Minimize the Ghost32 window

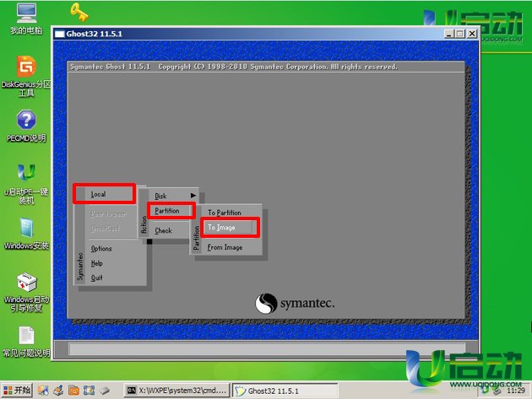pos(448,34)
